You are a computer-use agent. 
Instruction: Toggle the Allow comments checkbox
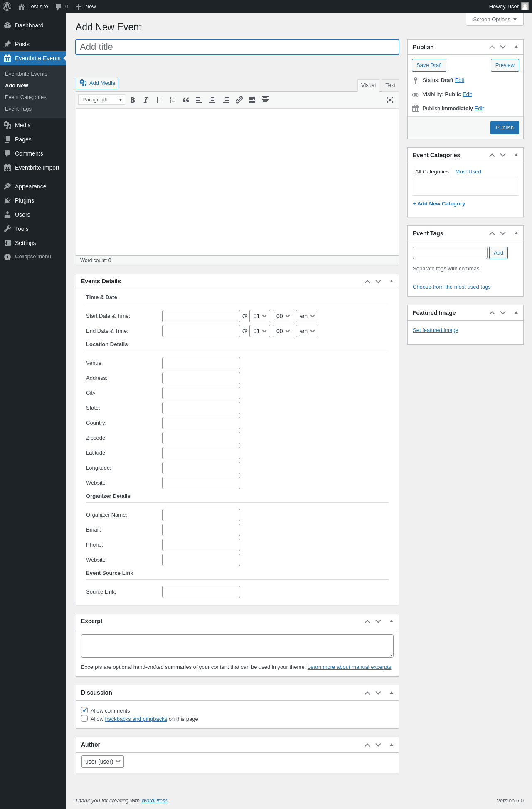[84, 710]
